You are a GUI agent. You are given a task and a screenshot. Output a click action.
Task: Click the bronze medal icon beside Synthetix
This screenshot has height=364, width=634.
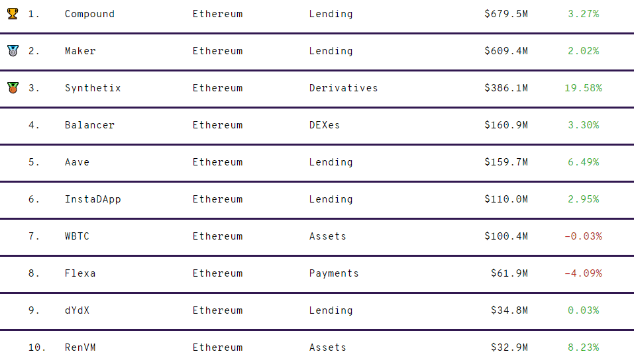[x=13, y=87]
